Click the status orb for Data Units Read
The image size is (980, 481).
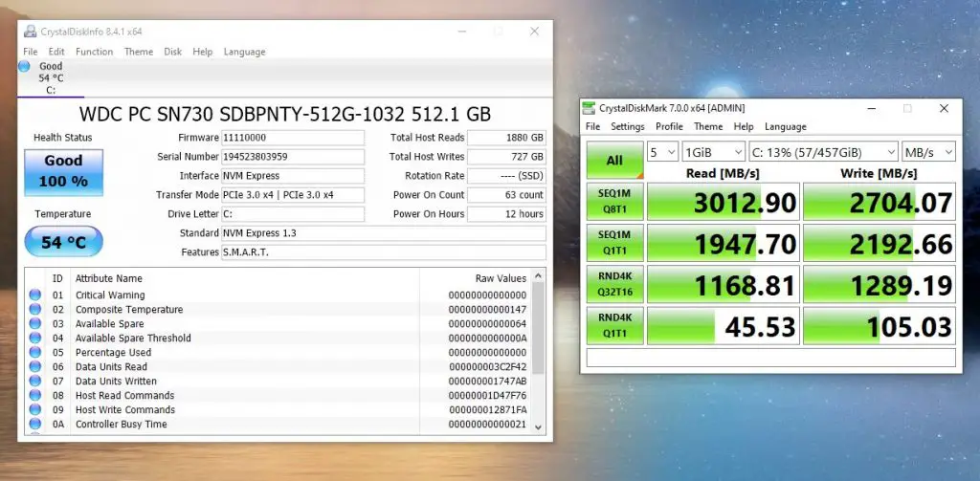tap(35, 366)
